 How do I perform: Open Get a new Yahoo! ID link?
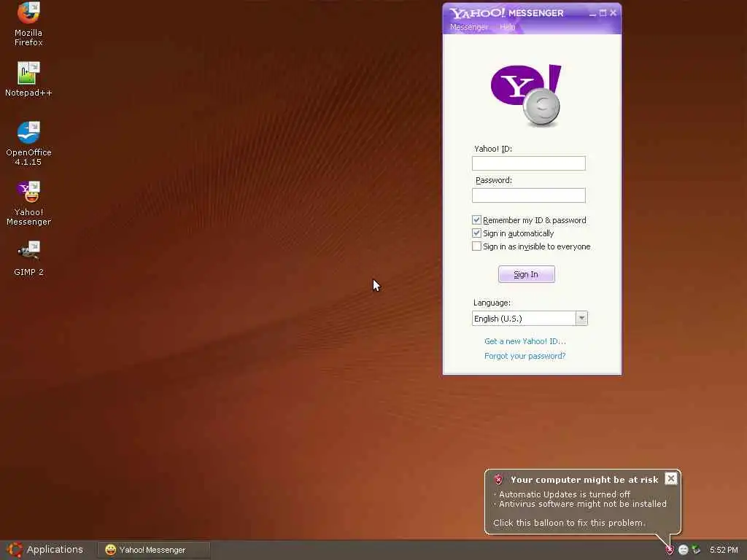coord(525,341)
